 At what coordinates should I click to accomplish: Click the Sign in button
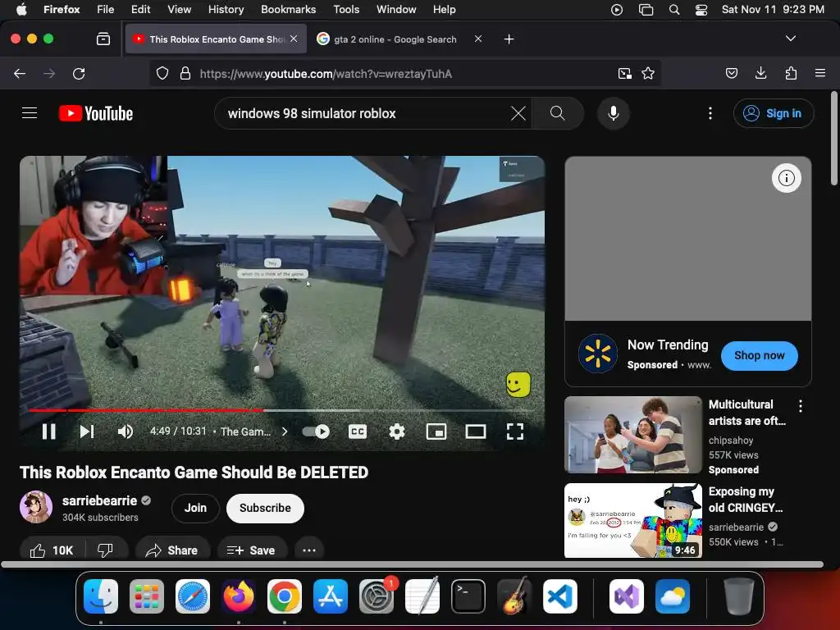click(774, 113)
